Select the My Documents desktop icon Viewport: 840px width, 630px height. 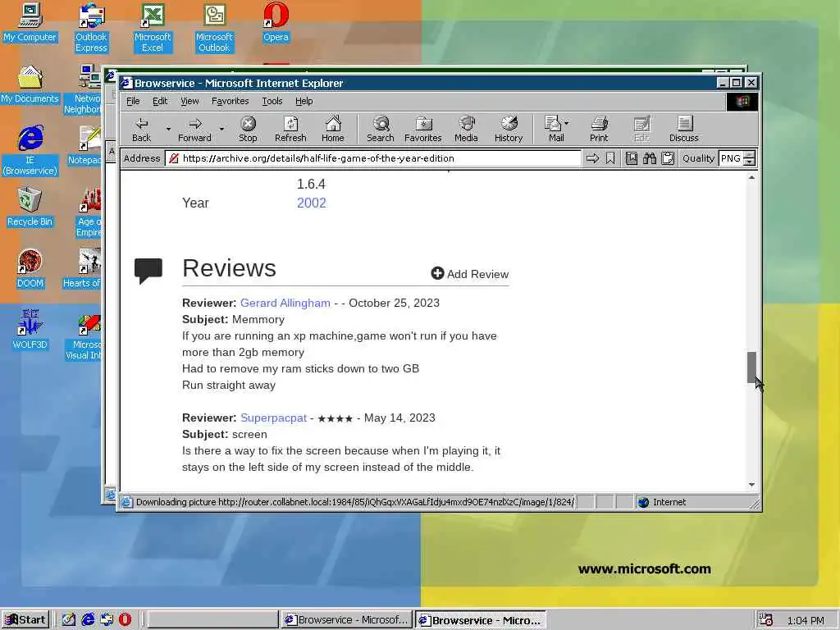[30, 84]
